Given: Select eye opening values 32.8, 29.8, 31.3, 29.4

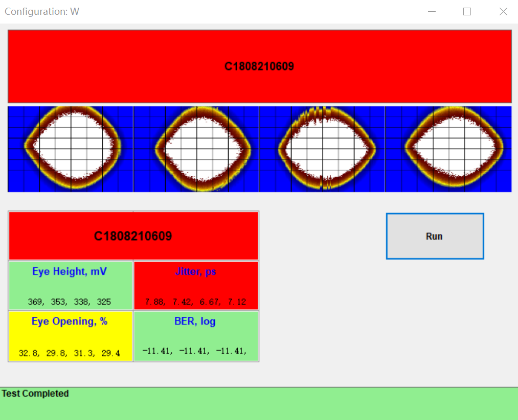Looking at the screenshot, I should click(x=70, y=353).
